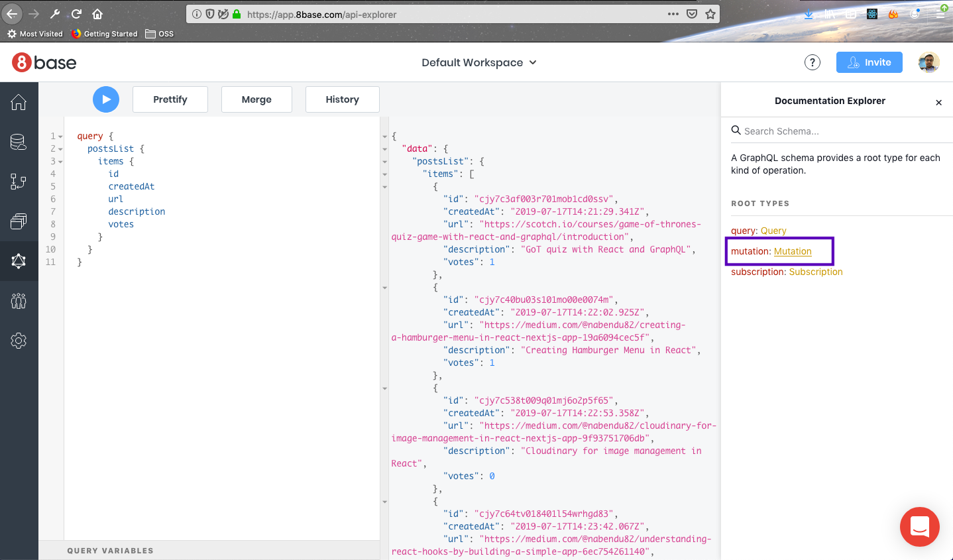Close the Documentation Explorer panel

[938, 102]
